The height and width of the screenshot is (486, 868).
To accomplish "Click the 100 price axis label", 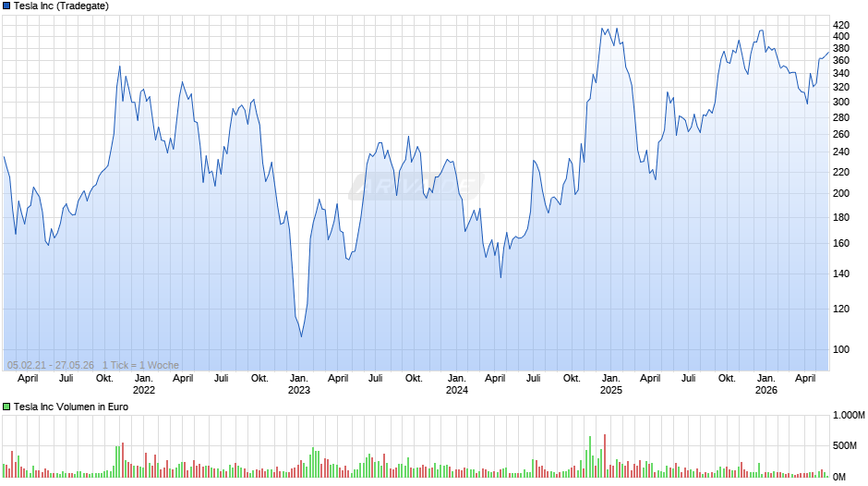I will [x=841, y=349].
